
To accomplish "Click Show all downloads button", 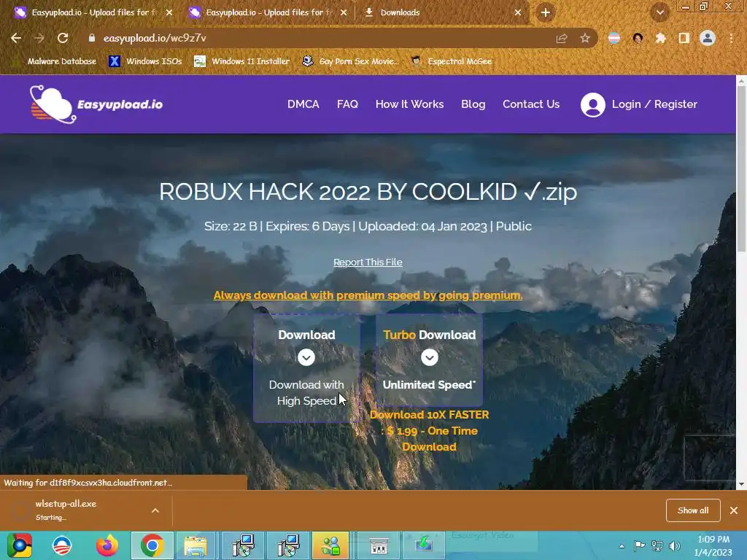I will [693, 510].
